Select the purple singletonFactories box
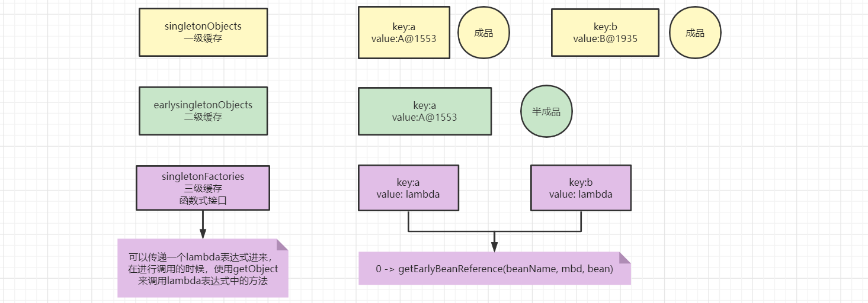 coord(203,188)
